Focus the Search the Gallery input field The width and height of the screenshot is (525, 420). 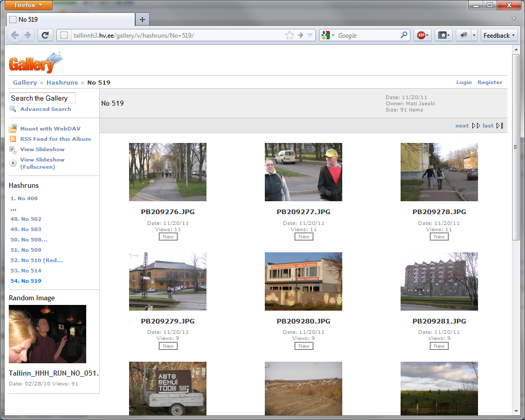click(42, 98)
